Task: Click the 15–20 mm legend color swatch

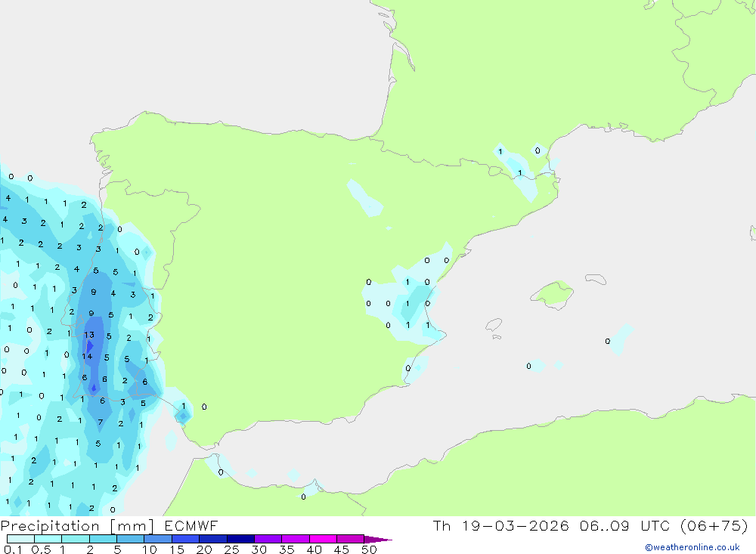Action: (x=186, y=539)
